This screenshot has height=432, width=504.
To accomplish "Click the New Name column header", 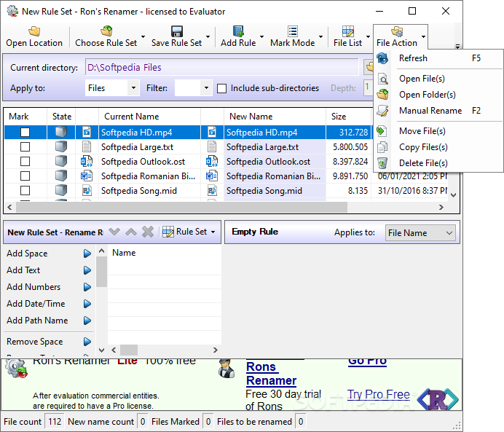I will point(275,117).
